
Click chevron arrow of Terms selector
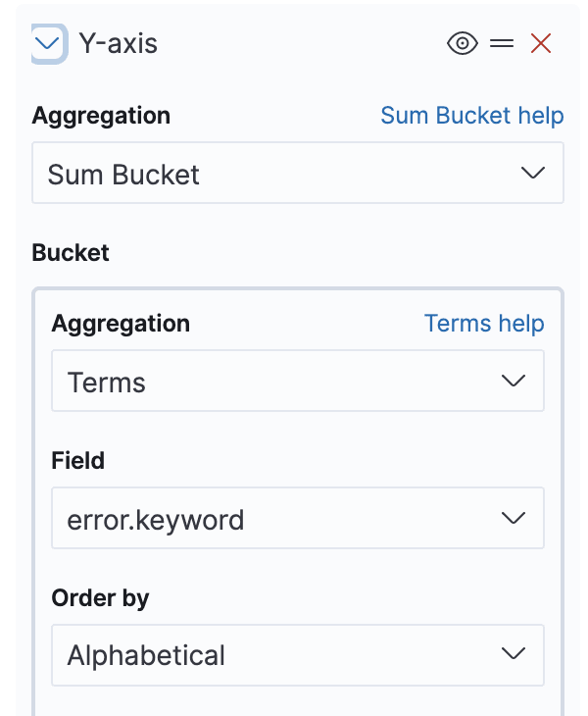(x=514, y=381)
